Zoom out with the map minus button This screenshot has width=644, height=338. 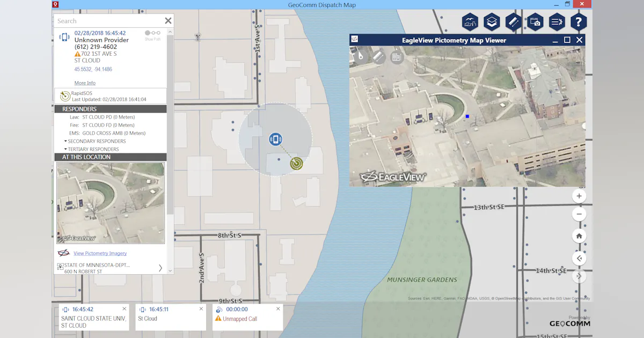click(579, 215)
